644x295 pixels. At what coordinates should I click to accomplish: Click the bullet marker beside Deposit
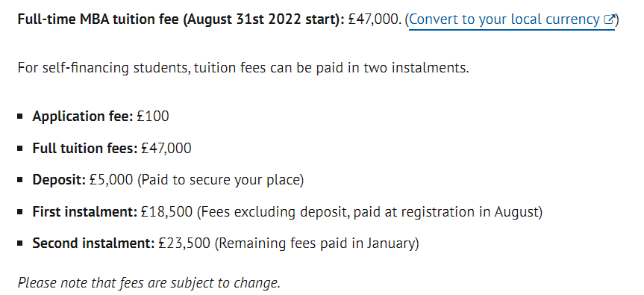[20, 180]
